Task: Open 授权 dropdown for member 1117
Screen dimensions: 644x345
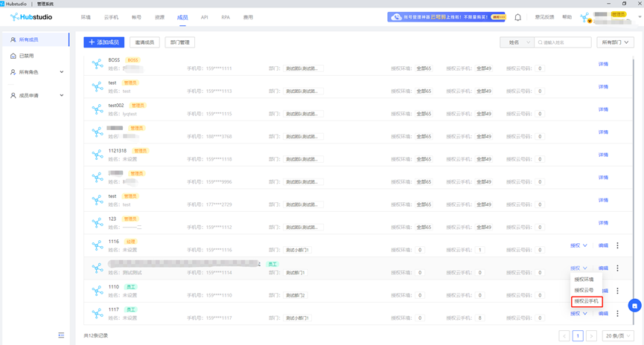Action: [578, 314]
